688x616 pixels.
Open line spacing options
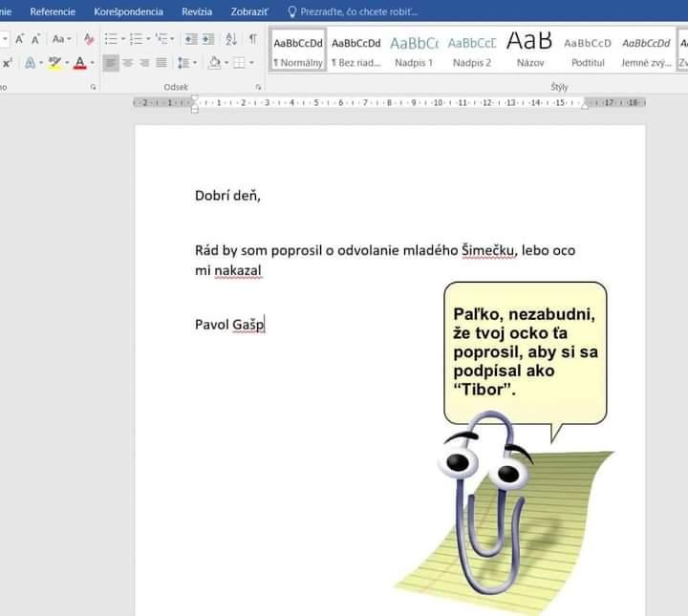click(186, 63)
